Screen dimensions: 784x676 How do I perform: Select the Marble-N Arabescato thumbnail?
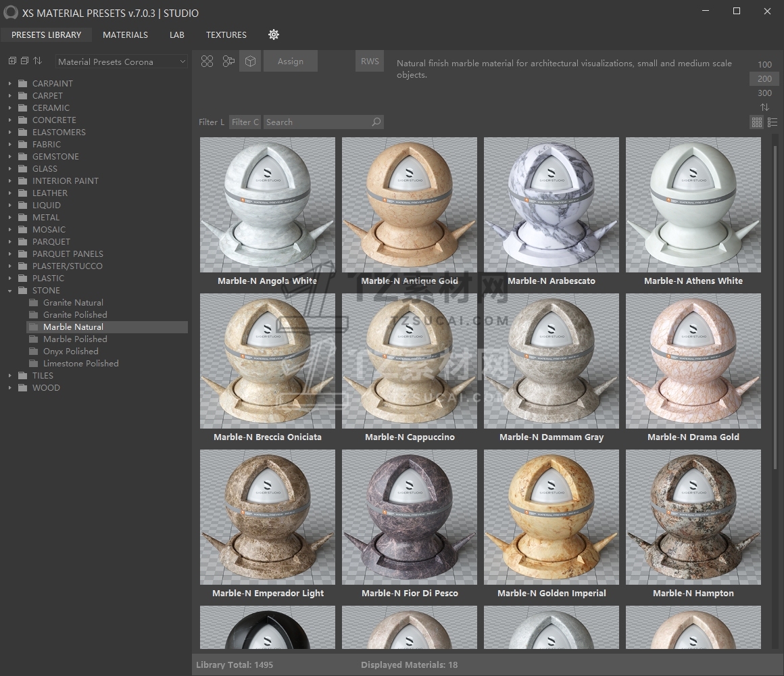coord(552,206)
